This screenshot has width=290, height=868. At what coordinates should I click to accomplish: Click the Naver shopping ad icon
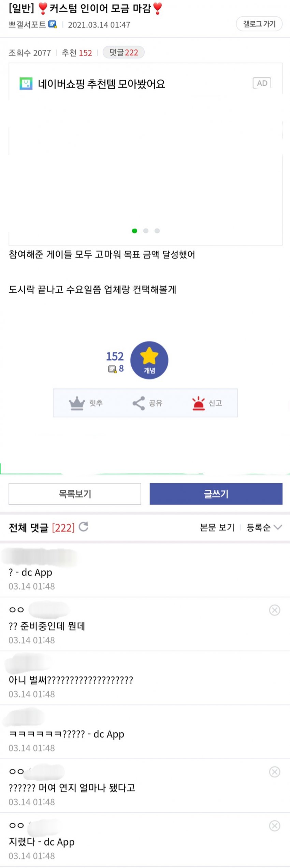pyautogui.click(x=26, y=83)
